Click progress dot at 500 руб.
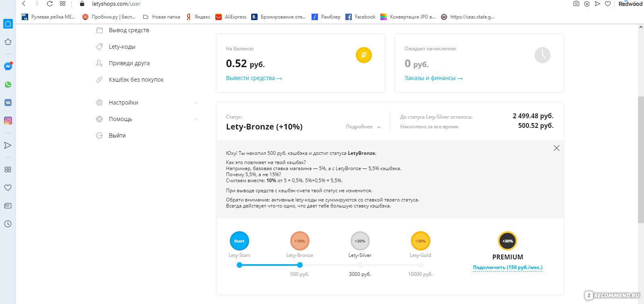 pyautogui.click(x=300, y=265)
